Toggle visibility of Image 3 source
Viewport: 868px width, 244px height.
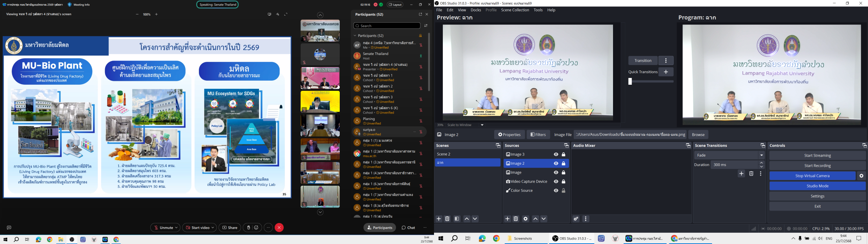coord(556,155)
